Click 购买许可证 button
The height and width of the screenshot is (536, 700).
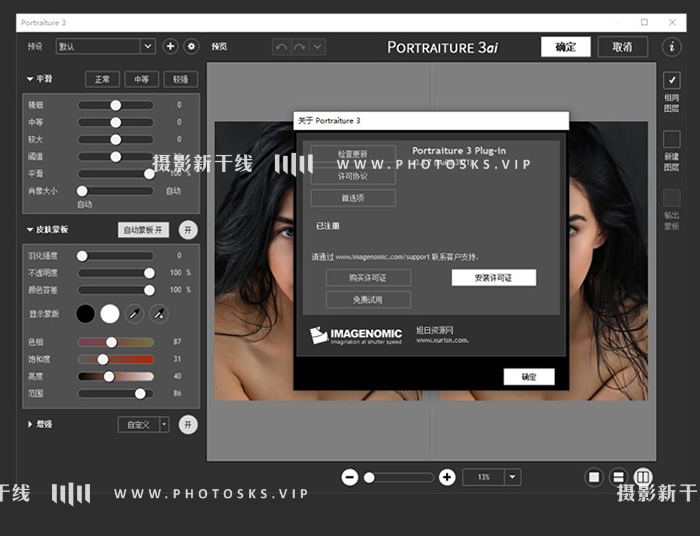tap(368, 278)
